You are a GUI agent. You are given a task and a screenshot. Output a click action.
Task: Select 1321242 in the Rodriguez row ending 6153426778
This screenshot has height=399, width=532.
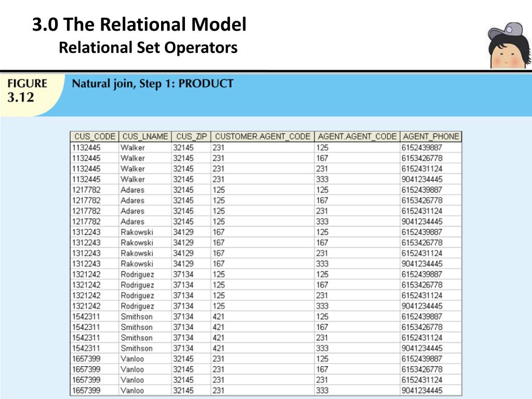(x=86, y=285)
